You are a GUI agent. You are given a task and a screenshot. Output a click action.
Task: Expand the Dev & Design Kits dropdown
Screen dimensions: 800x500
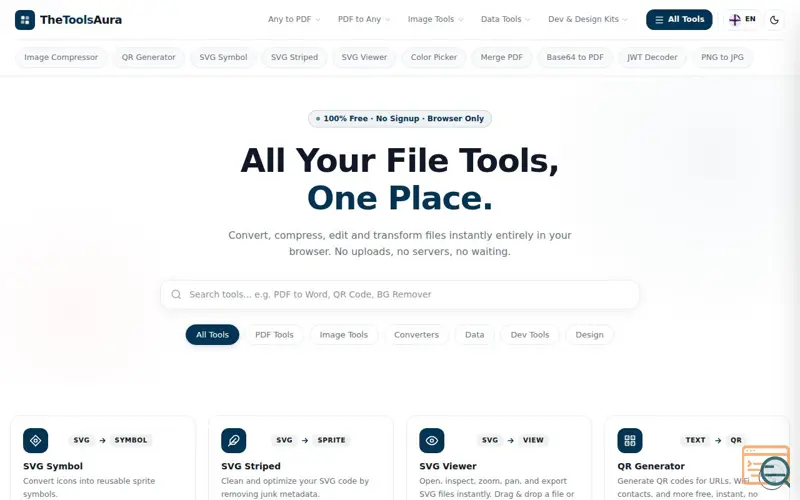tap(588, 19)
